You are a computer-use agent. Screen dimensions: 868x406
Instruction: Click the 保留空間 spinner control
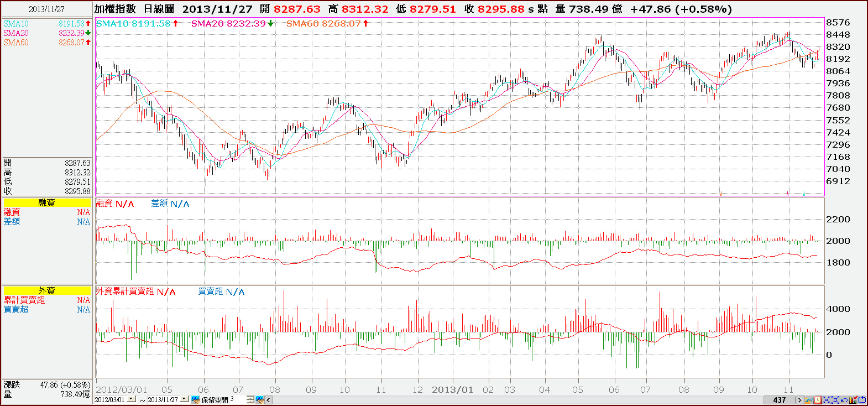pos(250,399)
